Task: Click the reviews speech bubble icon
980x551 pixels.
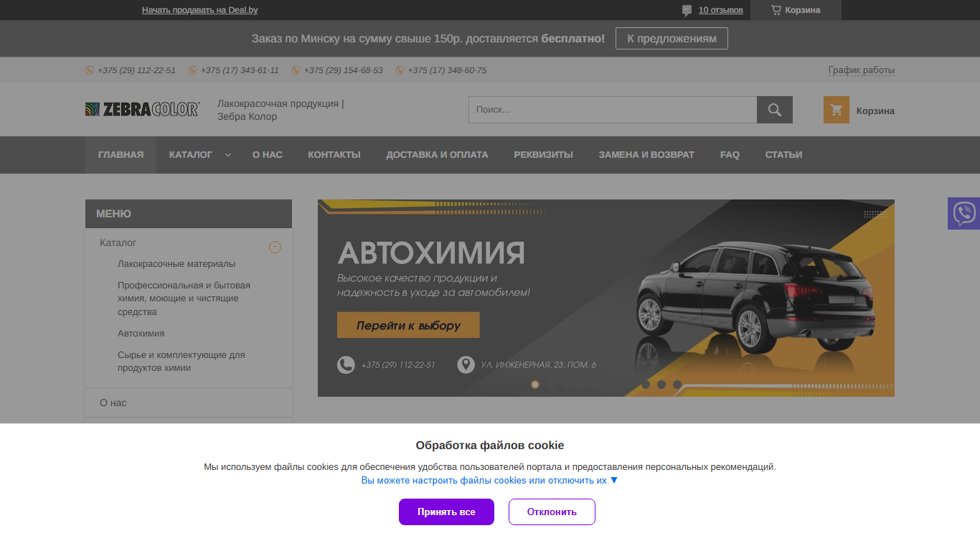Action: click(x=687, y=10)
